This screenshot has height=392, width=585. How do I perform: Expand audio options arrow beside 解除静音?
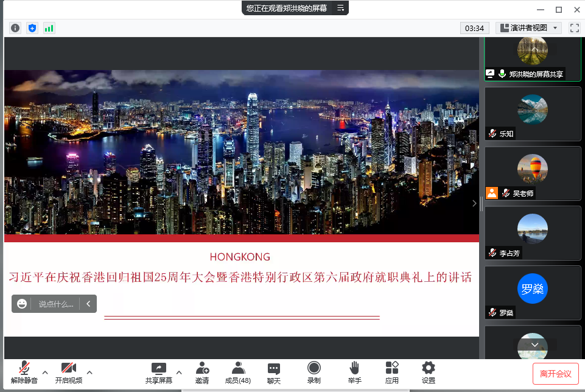(x=45, y=372)
